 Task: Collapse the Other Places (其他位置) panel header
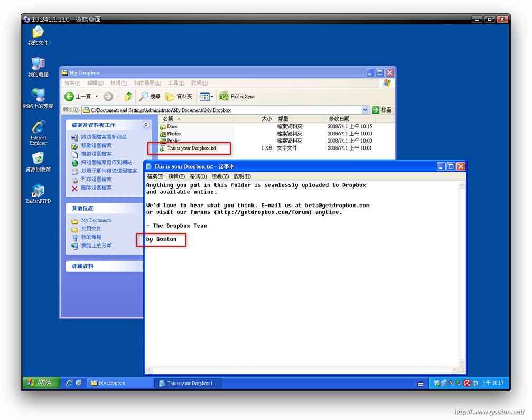(105, 208)
